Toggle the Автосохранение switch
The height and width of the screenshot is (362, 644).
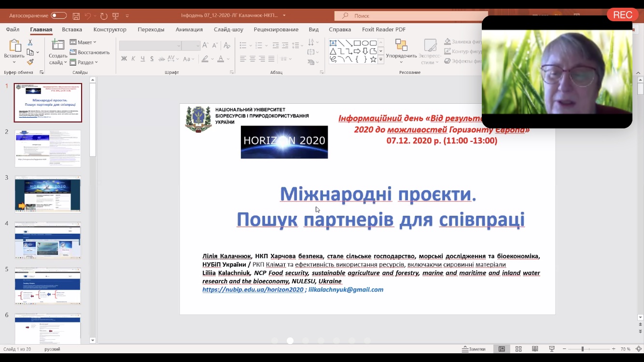pos(59,15)
